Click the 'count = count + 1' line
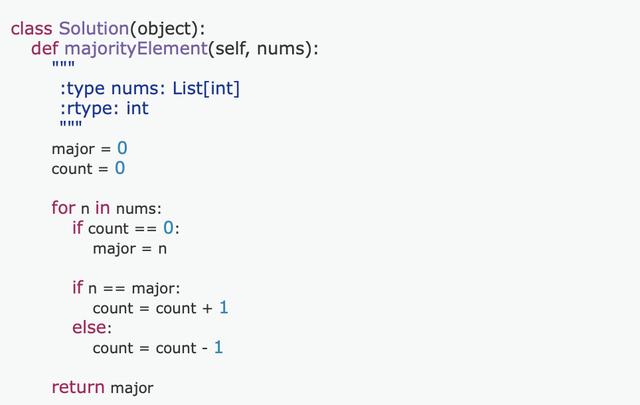 pyautogui.click(x=160, y=308)
